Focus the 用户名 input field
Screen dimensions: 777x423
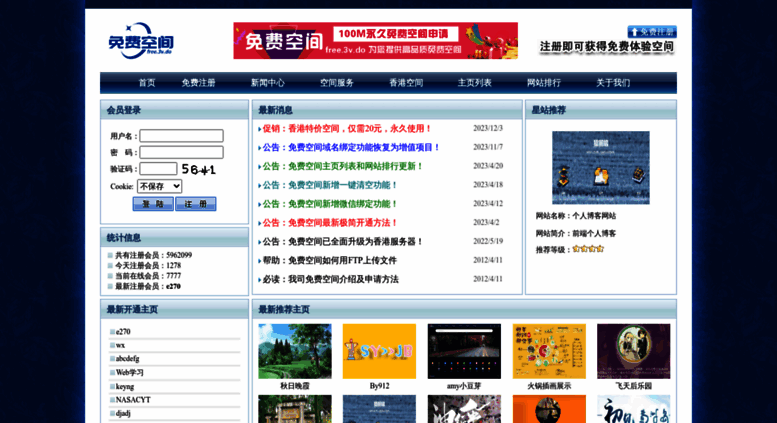point(181,136)
